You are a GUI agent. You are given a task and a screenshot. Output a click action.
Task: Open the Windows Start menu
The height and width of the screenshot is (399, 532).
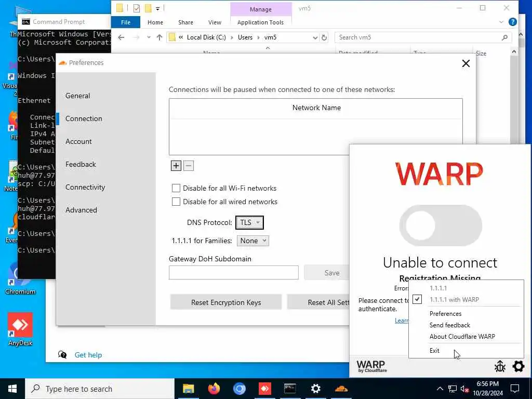click(12, 389)
